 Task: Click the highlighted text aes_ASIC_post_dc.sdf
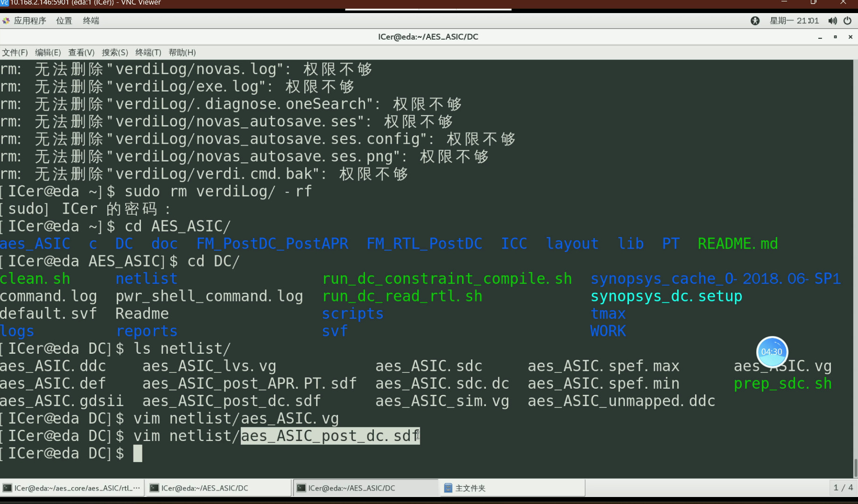click(330, 436)
